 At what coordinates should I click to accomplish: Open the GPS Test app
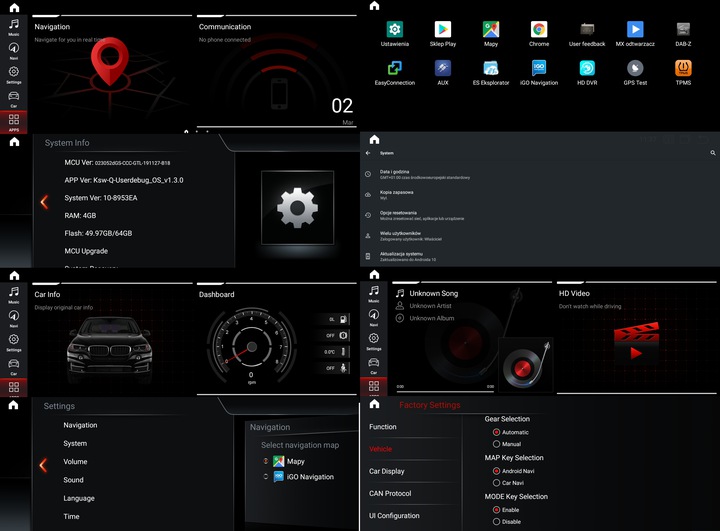[635, 69]
